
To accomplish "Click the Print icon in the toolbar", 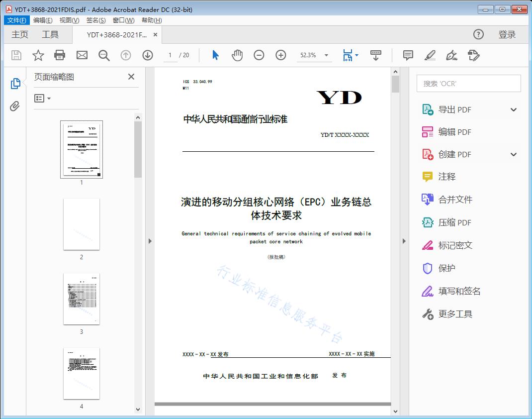I will coord(60,55).
